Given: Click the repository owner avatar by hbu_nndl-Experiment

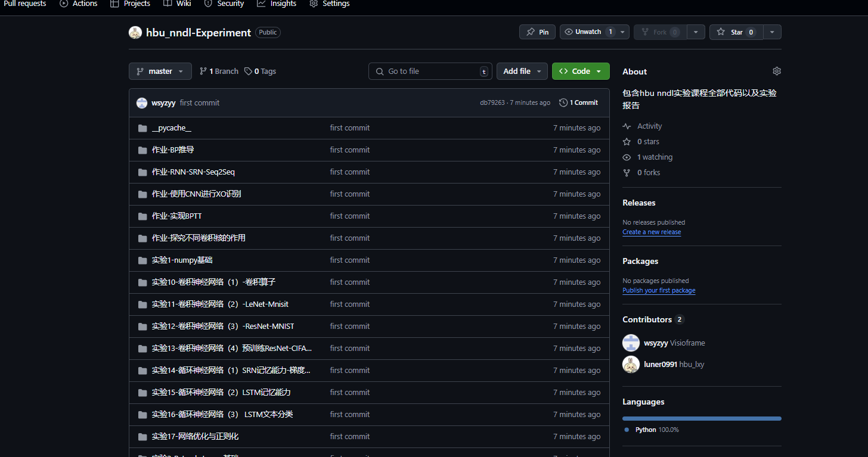Looking at the screenshot, I should pyautogui.click(x=135, y=32).
